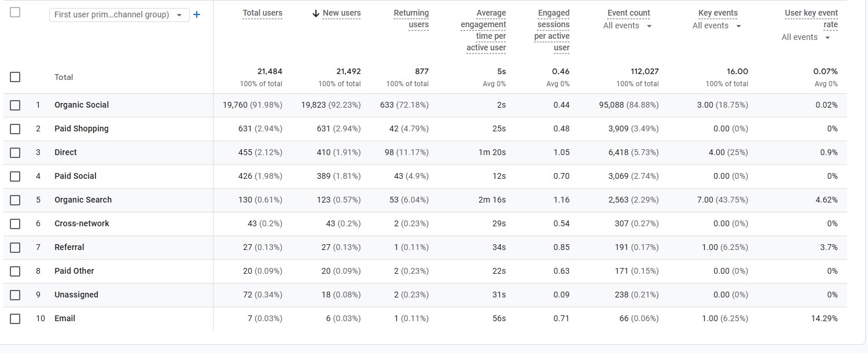Image resolution: width=868 pixels, height=353 pixels.
Task: Check the Total row checkbox
Action: pyautogui.click(x=15, y=77)
